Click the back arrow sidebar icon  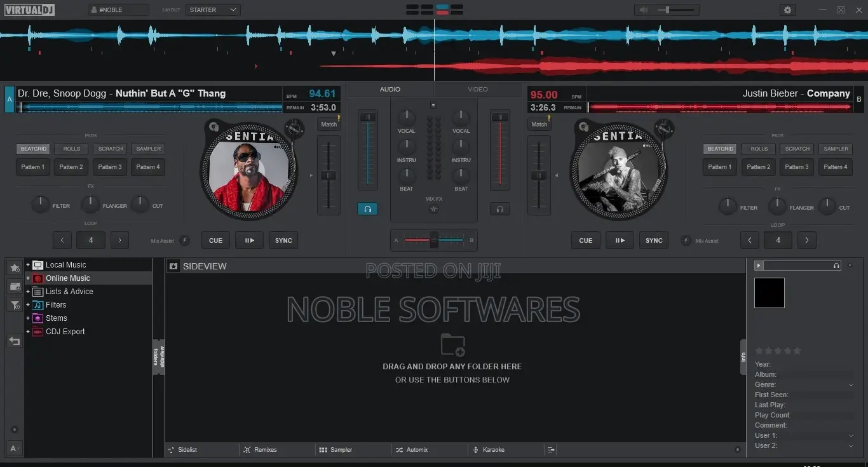(15, 341)
